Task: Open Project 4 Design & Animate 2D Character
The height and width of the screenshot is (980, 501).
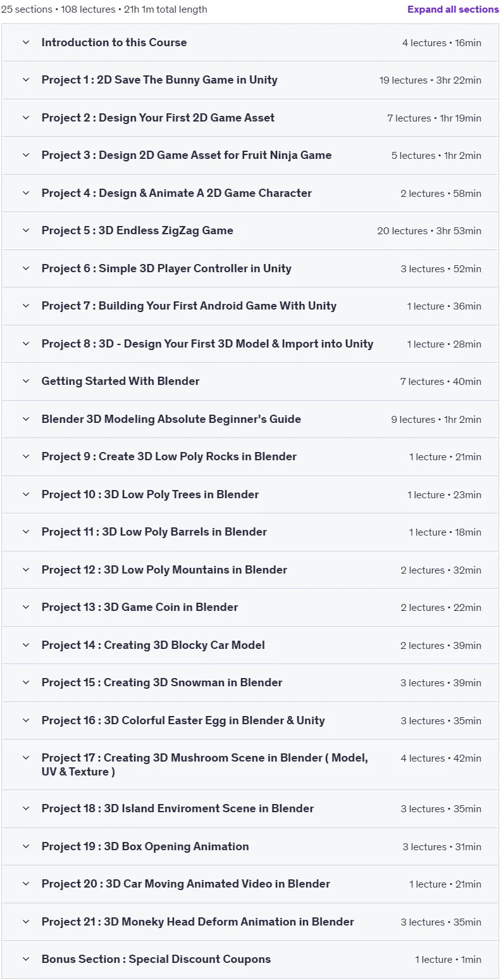Action: pyautogui.click(x=250, y=193)
